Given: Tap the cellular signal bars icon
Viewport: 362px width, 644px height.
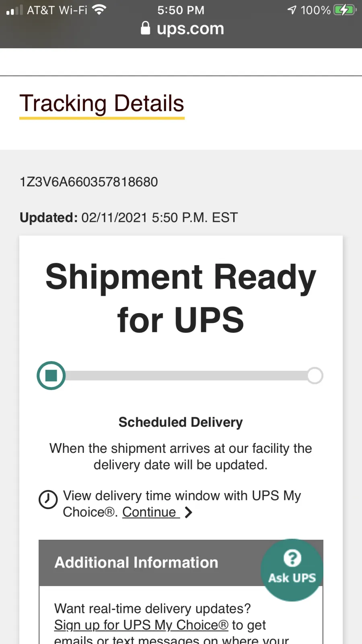Looking at the screenshot, I should [x=14, y=10].
